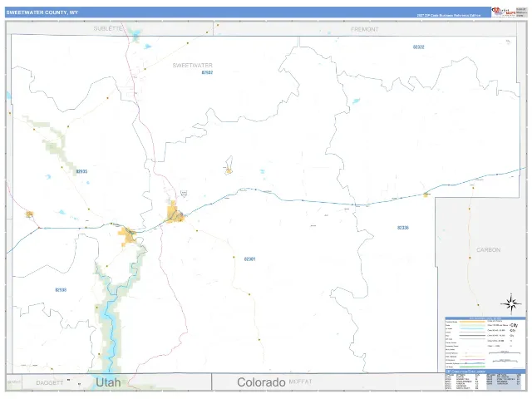Click ZIP code label 82938
Screen dimensions: 532x399
pos(61,290)
